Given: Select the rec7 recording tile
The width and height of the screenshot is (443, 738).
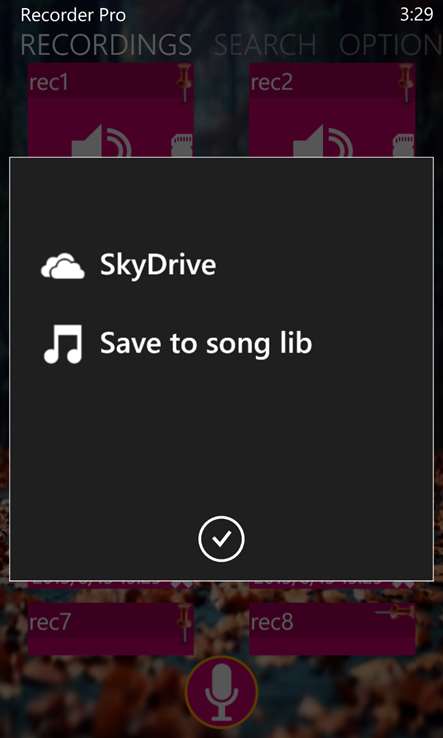Looking at the screenshot, I should tap(111, 629).
